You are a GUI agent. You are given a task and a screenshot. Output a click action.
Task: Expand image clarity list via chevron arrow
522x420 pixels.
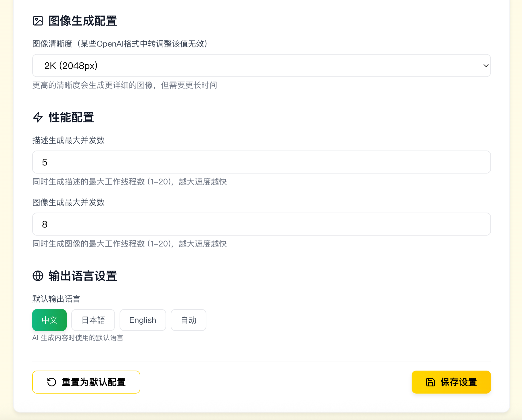(486, 66)
